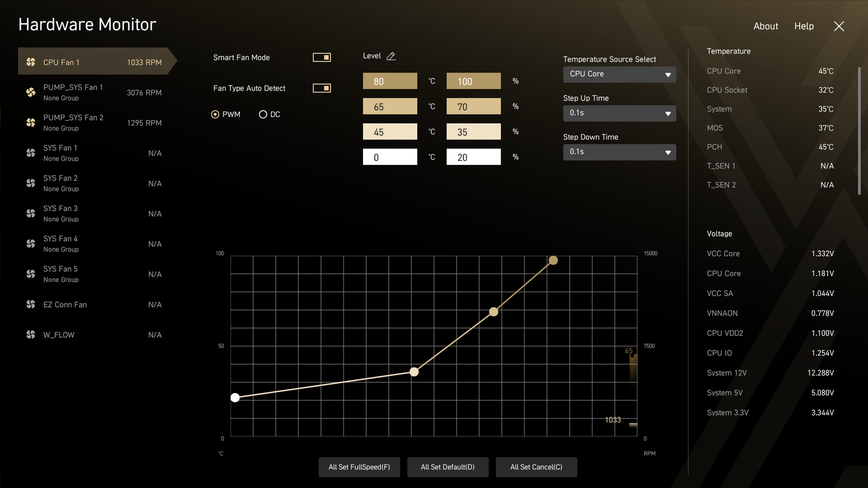Click the VNNAON 0.778V voltage reading
This screenshot has height=488, width=868.
tap(770, 313)
